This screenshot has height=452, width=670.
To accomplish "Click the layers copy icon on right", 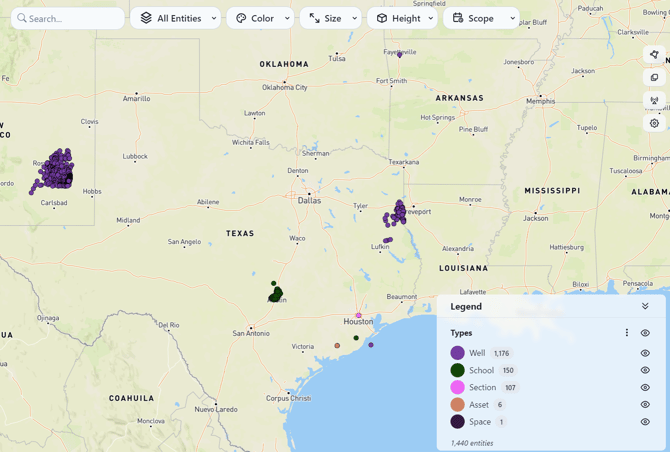I will (x=654, y=77).
